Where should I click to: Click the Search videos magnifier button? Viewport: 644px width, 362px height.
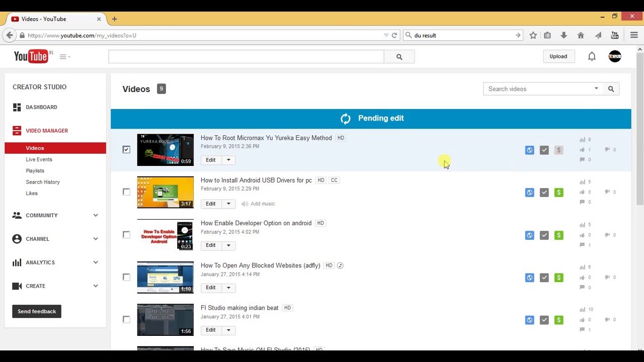[611, 89]
